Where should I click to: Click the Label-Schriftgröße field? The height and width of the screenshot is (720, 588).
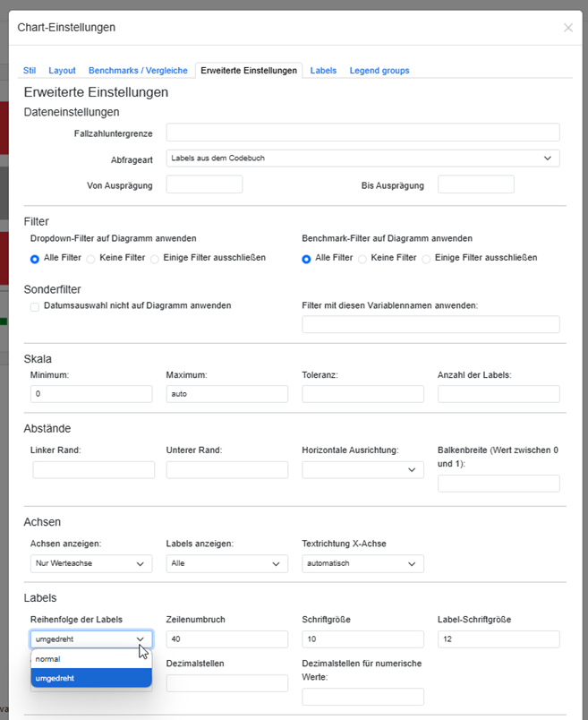tap(499, 639)
